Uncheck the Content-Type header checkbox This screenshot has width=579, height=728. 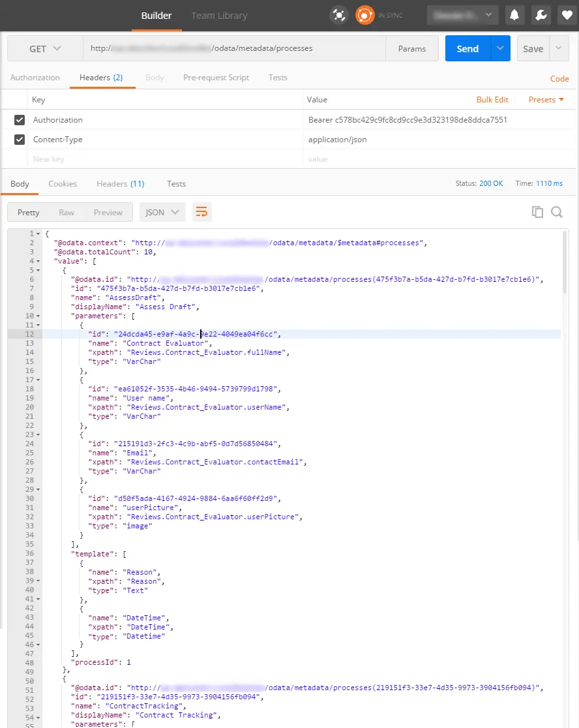point(20,140)
